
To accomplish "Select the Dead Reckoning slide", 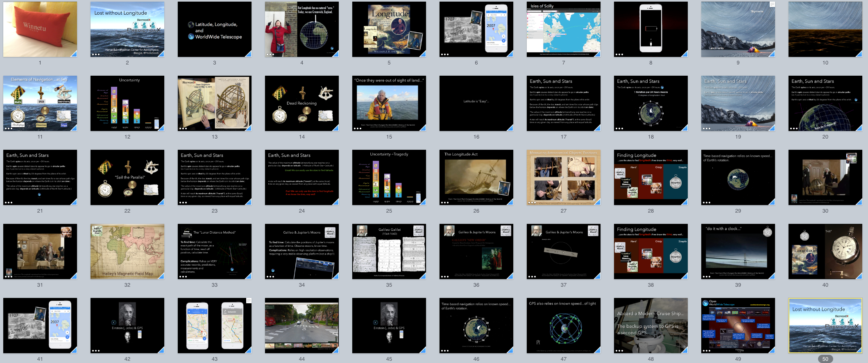I will [301, 103].
